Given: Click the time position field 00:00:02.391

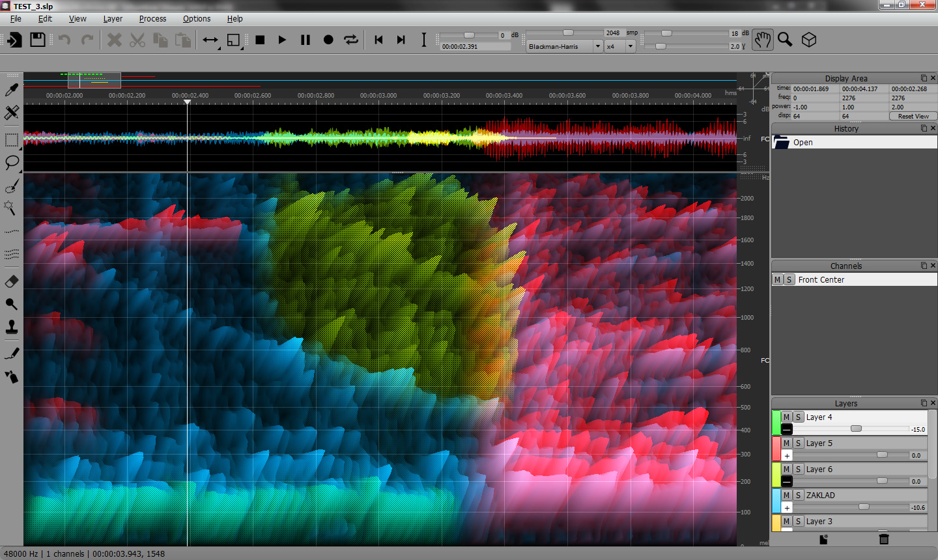Looking at the screenshot, I should tap(476, 47).
